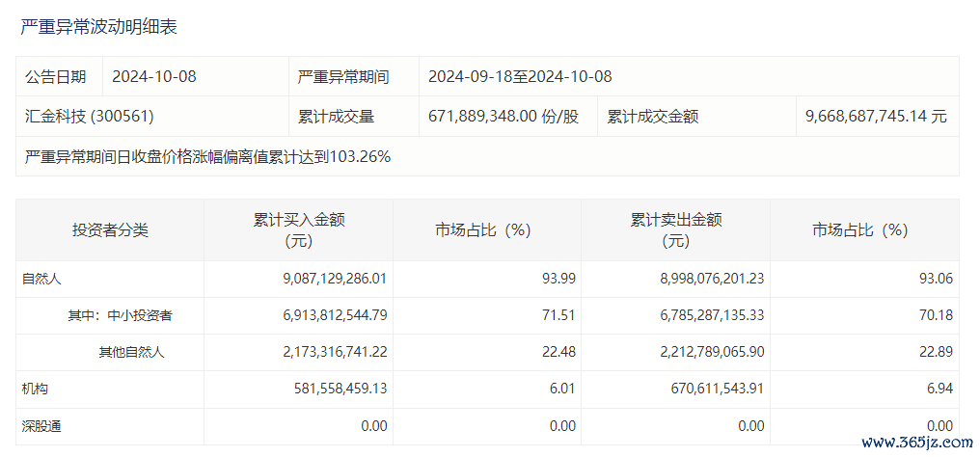Select the 深股通 row label
The image size is (980, 457).
[42, 425]
